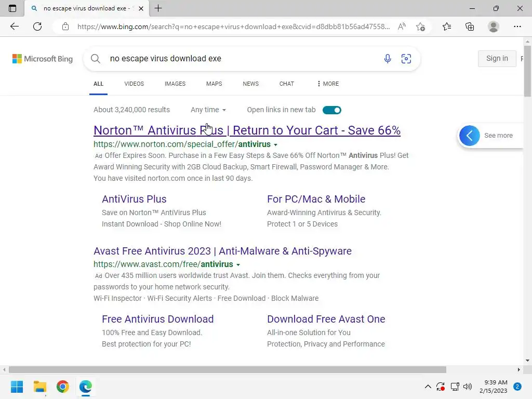Open Collections panel
The height and width of the screenshot is (399, 532).
click(x=470, y=26)
